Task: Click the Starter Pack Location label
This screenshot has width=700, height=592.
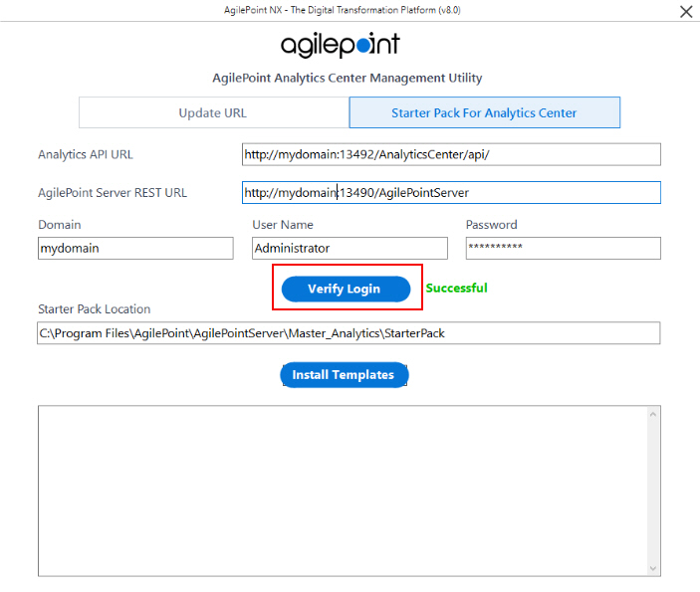Action: pos(95,308)
